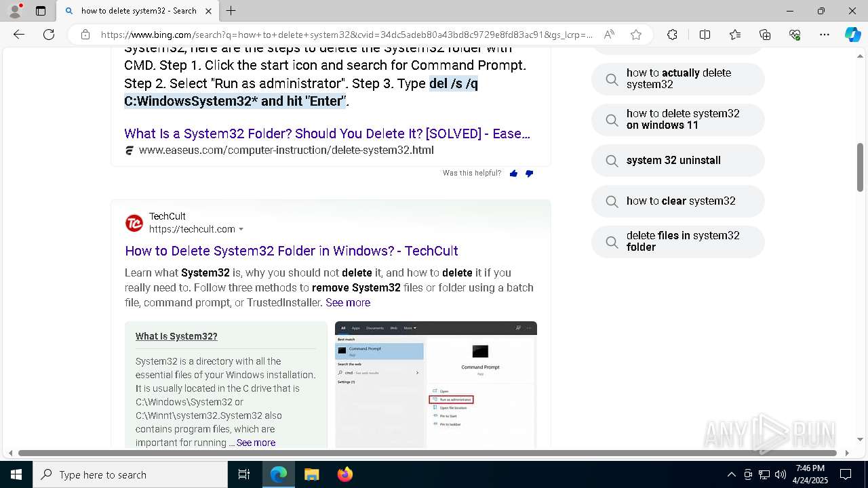Open Browser essentials heart icon

pyautogui.click(x=795, y=35)
